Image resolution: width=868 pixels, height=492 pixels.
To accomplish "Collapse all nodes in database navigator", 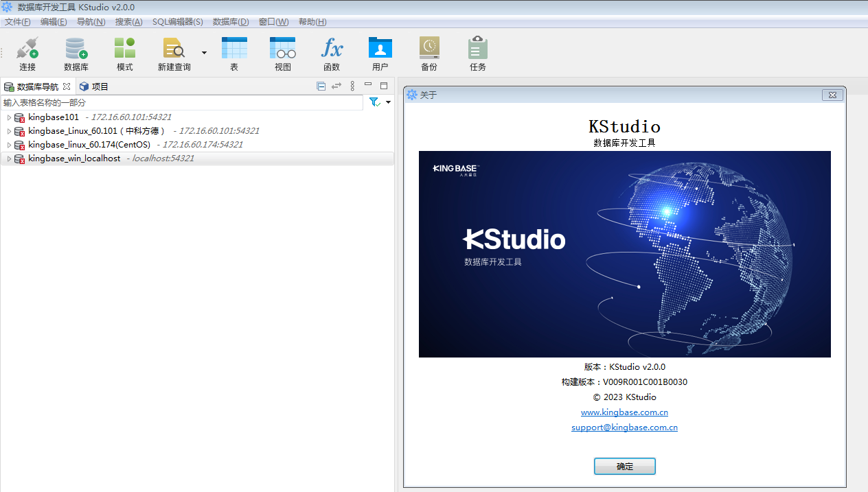I will (321, 86).
